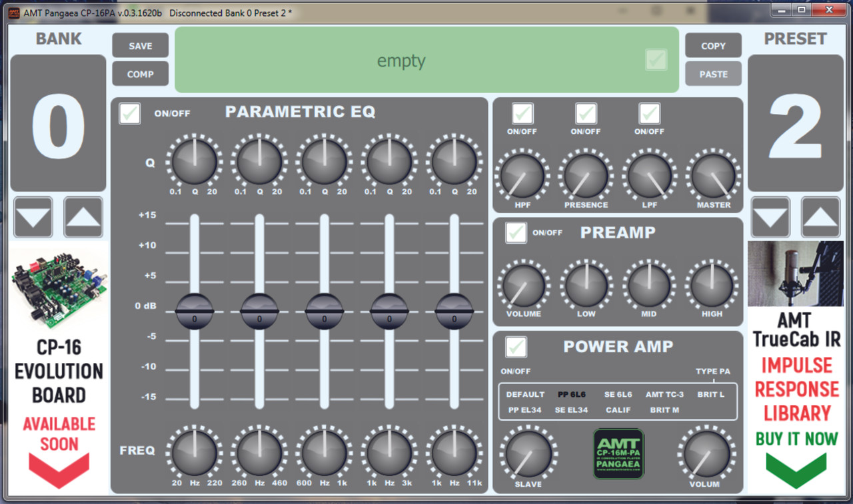This screenshot has height=504, width=853.
Task: Step to the next preset with up arrow
Action: (x=820, y=217)
